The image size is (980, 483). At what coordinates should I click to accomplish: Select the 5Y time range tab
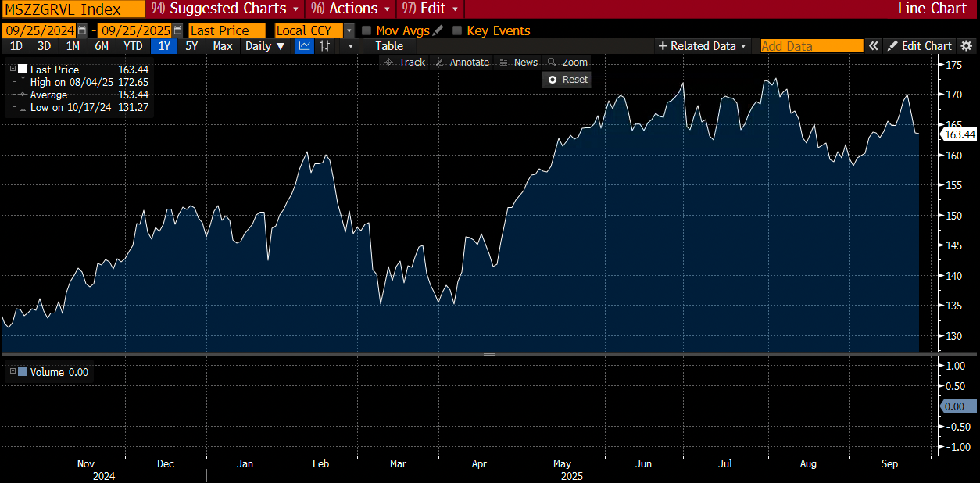(191, 46)
